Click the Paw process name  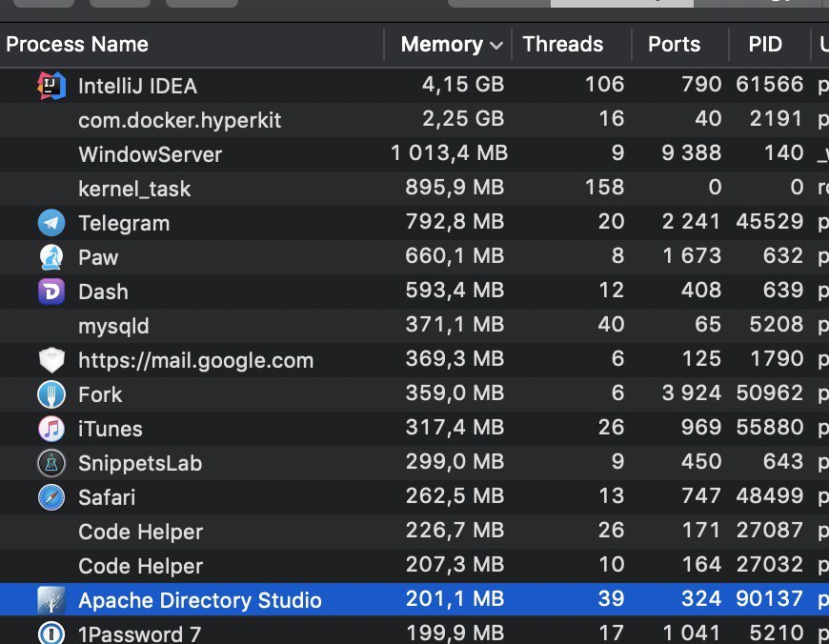click(x=98, y=257)
